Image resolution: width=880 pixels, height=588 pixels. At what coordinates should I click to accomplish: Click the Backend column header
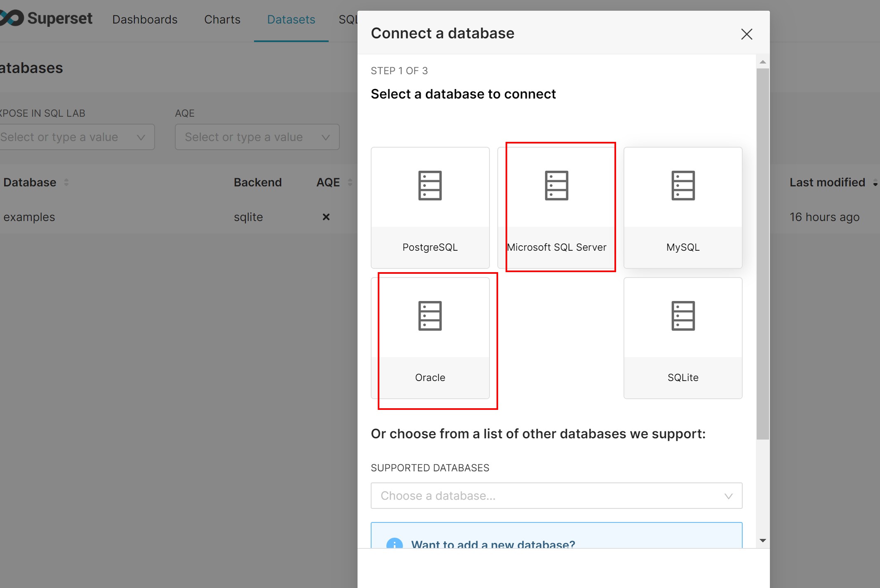(x=258, y=182)
